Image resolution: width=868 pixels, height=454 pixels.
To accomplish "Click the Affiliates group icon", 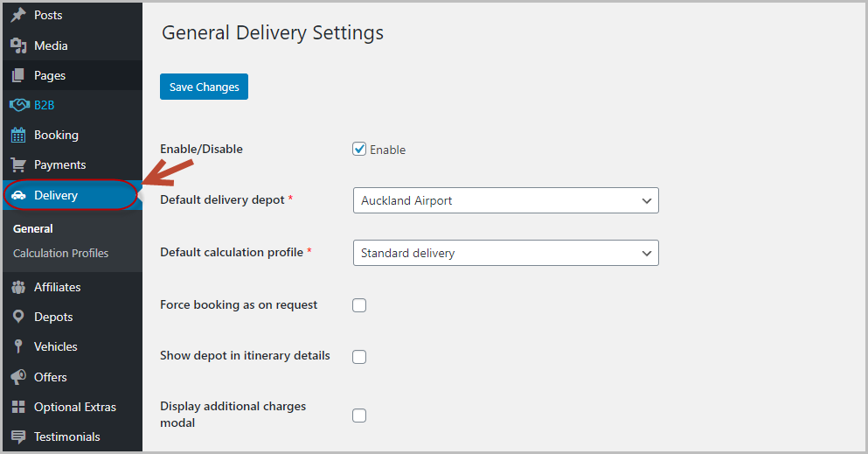I will coord(18,287).
